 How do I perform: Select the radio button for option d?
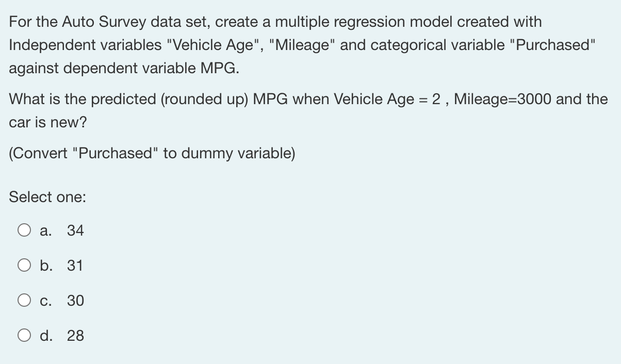(24, 335)
